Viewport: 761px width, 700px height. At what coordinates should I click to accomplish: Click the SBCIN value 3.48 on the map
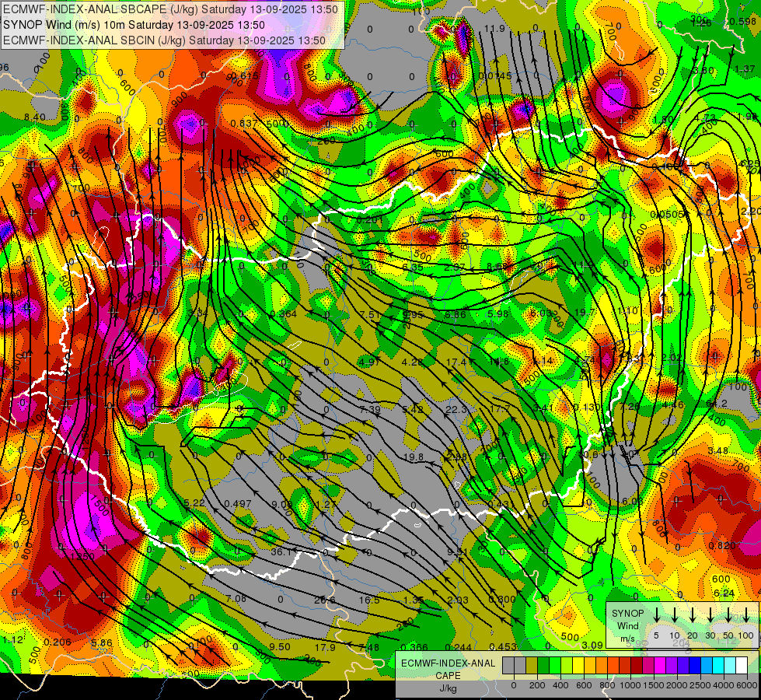(x=717, y=451)
